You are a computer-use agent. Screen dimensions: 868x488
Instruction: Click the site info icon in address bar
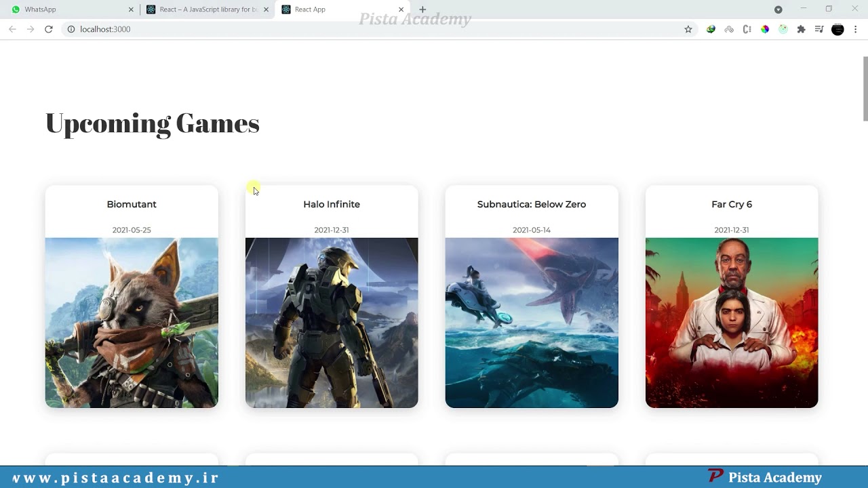(x=71, y=29)
